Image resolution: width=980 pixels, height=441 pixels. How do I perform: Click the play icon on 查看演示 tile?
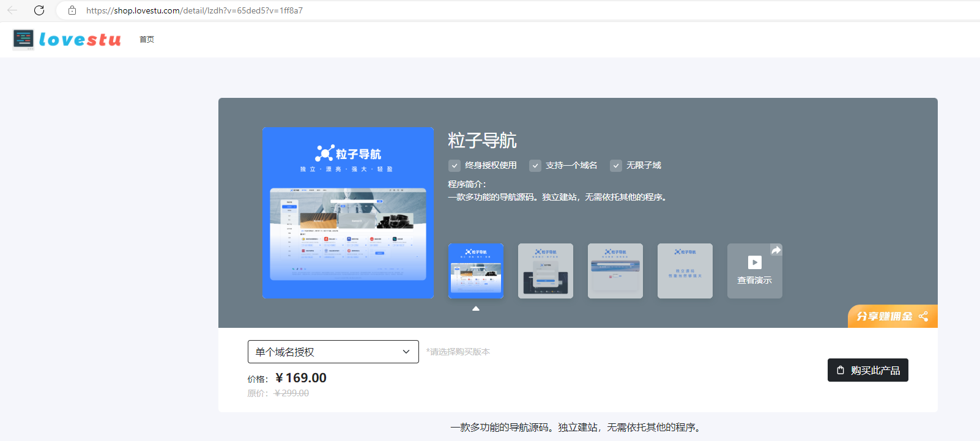pos(755,262)
